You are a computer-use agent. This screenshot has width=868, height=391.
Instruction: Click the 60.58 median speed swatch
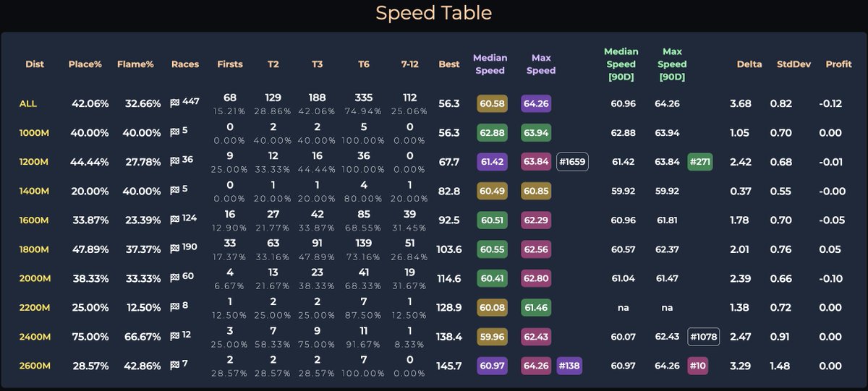[492, 103]
